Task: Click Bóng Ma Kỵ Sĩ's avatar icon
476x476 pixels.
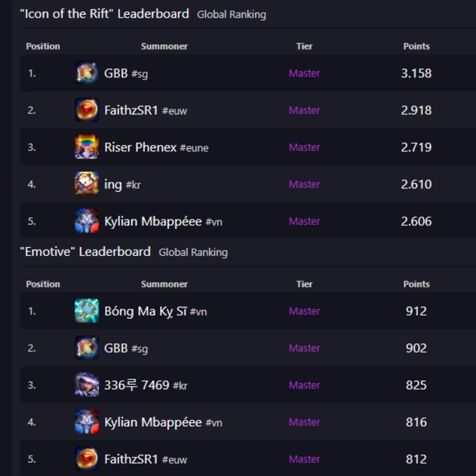Action: 87,311
